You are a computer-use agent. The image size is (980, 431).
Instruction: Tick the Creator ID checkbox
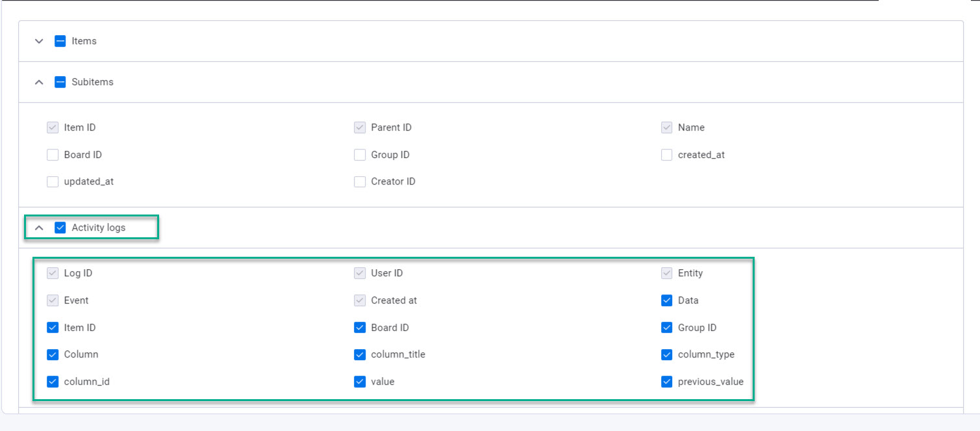pyautogui.click(x=360, y=182)
